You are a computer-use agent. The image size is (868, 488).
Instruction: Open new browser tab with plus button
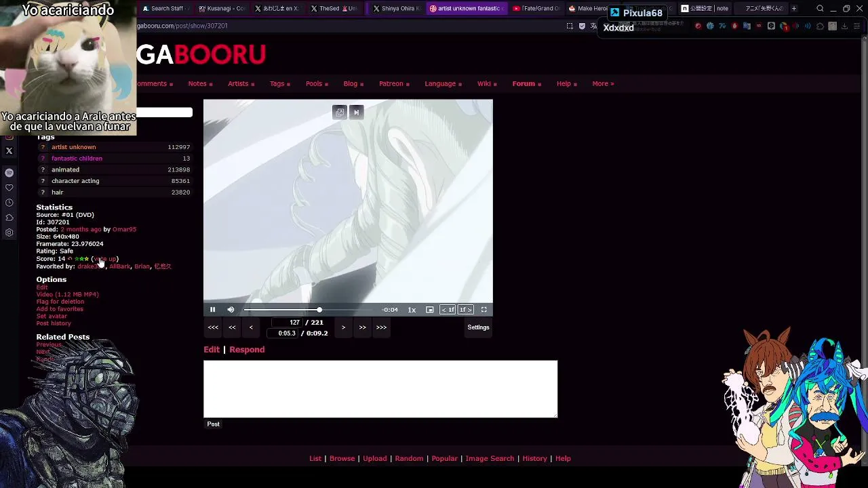tap(794, 9)
